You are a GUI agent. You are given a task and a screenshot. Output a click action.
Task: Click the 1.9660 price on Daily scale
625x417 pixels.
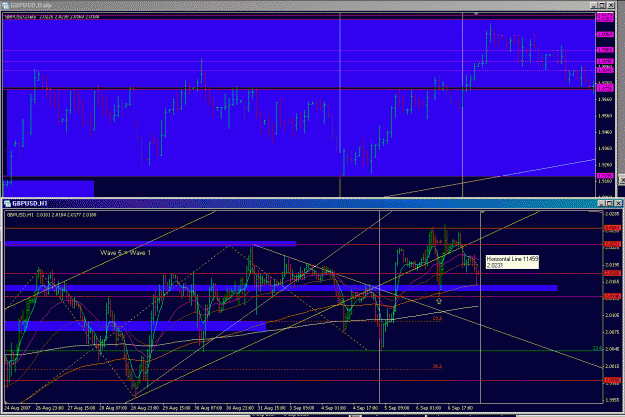click(605, 99)
